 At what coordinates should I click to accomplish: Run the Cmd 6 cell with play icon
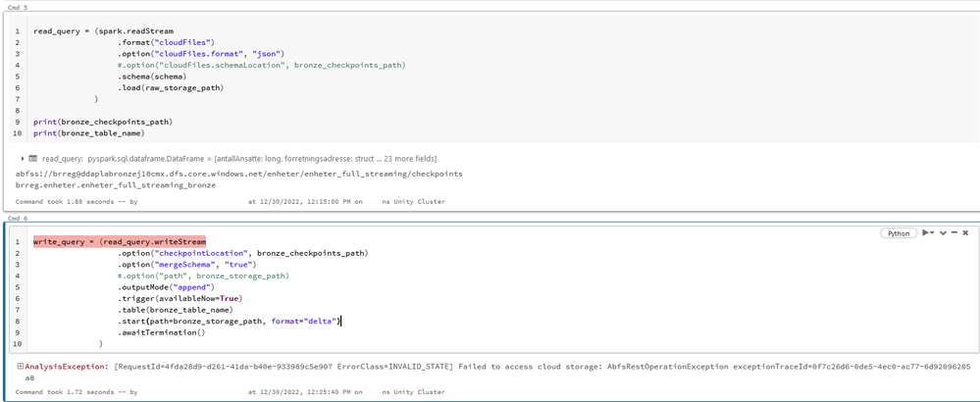[x=926, y=233]
